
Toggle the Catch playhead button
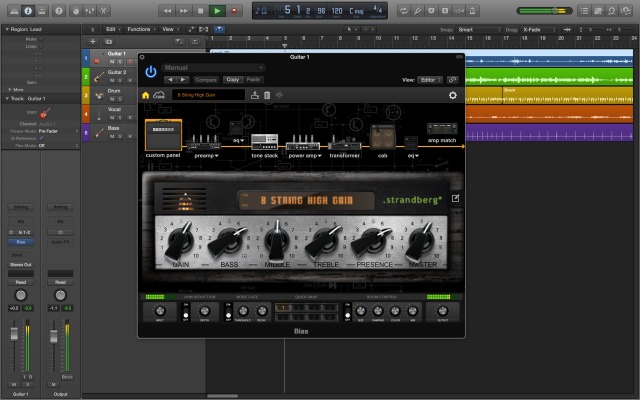coord(219,29)
